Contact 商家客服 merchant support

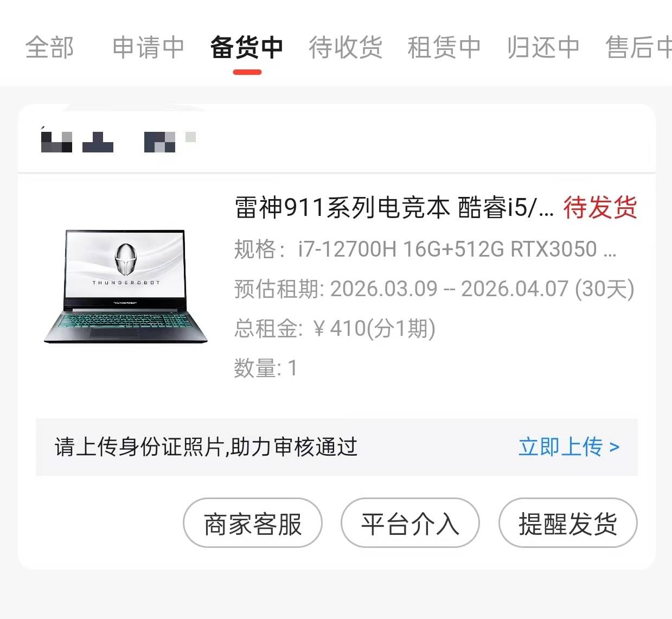point(253,523)
